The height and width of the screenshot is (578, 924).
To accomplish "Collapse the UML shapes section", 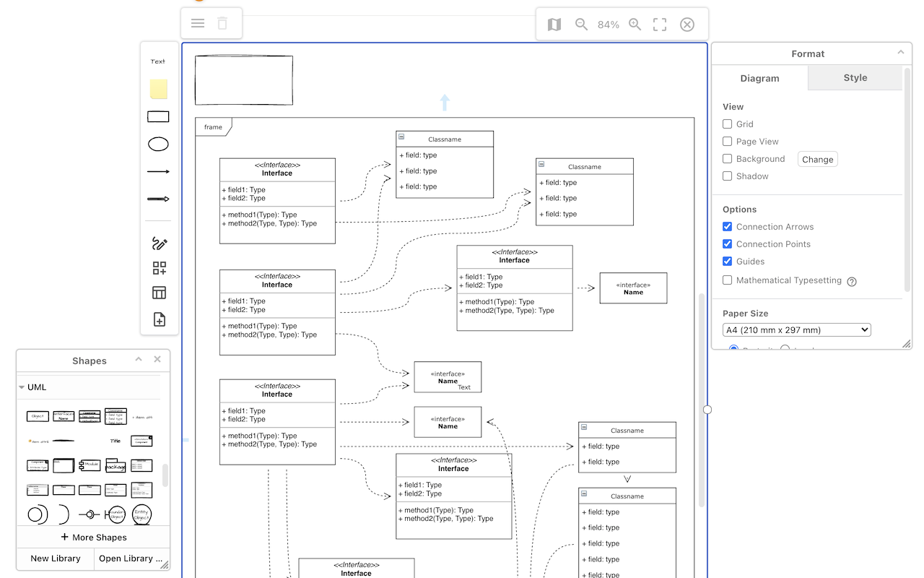I will pyautogui.click(x=21, y=387).
